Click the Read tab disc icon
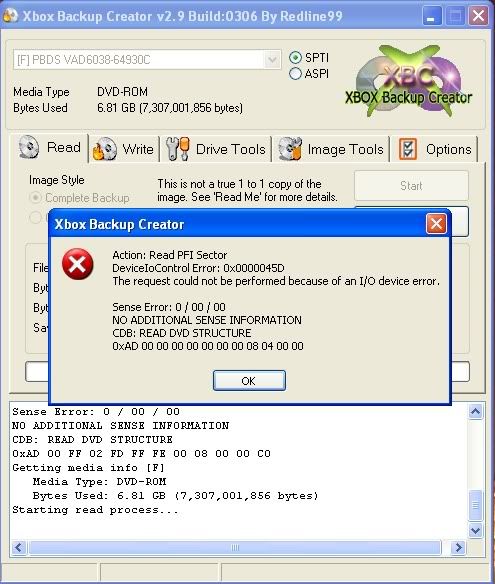The width and height of the screenshot is (495, 584). click(29, 147)
